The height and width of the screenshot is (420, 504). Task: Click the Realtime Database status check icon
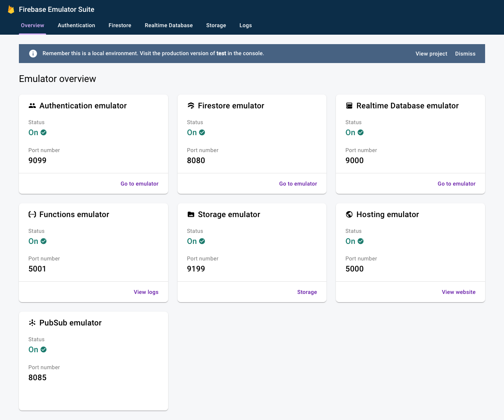[x=361, y=132]
